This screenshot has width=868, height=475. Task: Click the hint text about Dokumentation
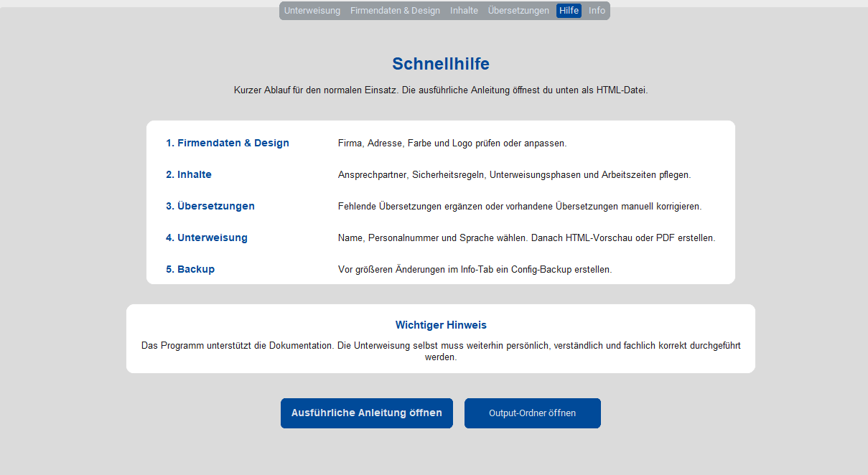tap(440, 349)
